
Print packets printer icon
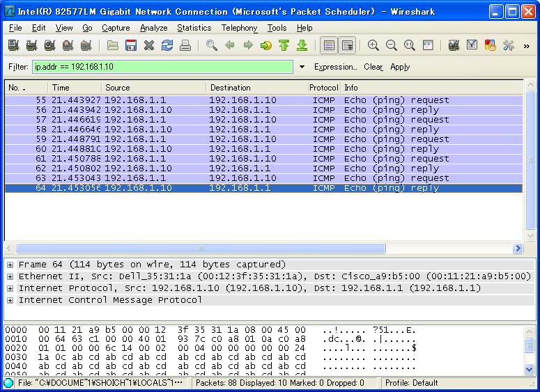(x=185, y=45)
